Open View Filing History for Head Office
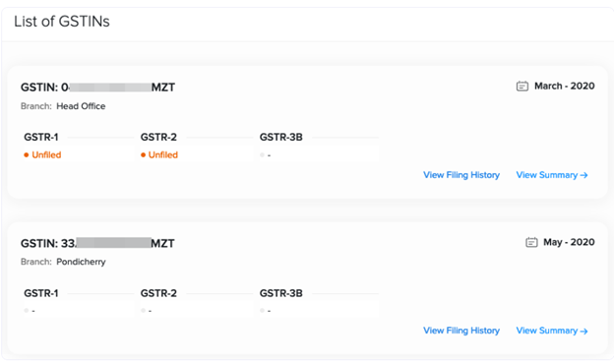The height and width of the screenshot is (364, 614). pos(461,175)
